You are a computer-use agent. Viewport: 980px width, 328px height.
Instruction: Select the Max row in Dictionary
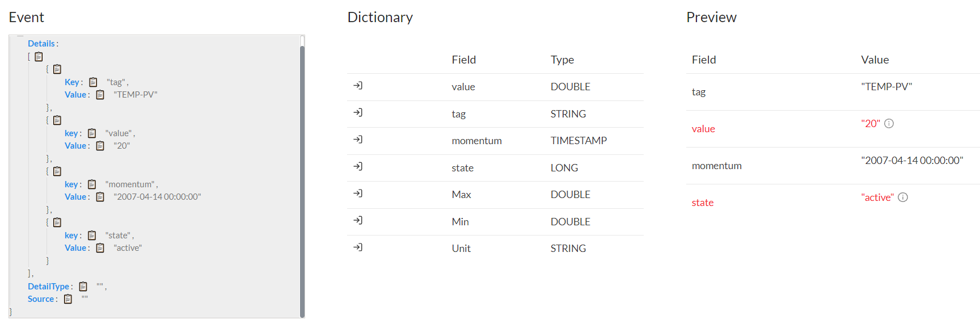(x=495, y=195)
